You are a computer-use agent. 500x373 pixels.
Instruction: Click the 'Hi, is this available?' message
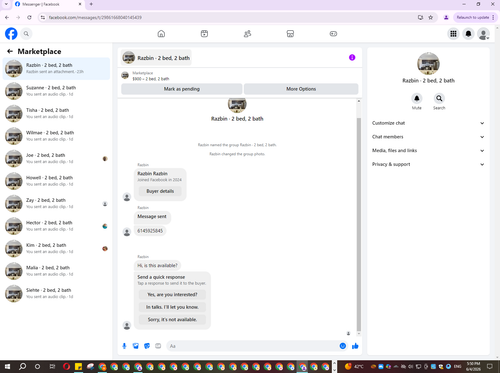157,265
